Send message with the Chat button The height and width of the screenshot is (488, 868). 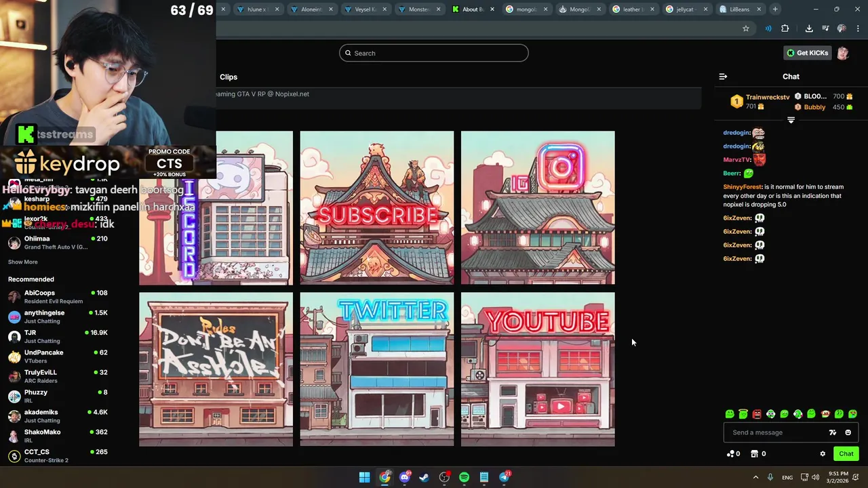[846, 454]
